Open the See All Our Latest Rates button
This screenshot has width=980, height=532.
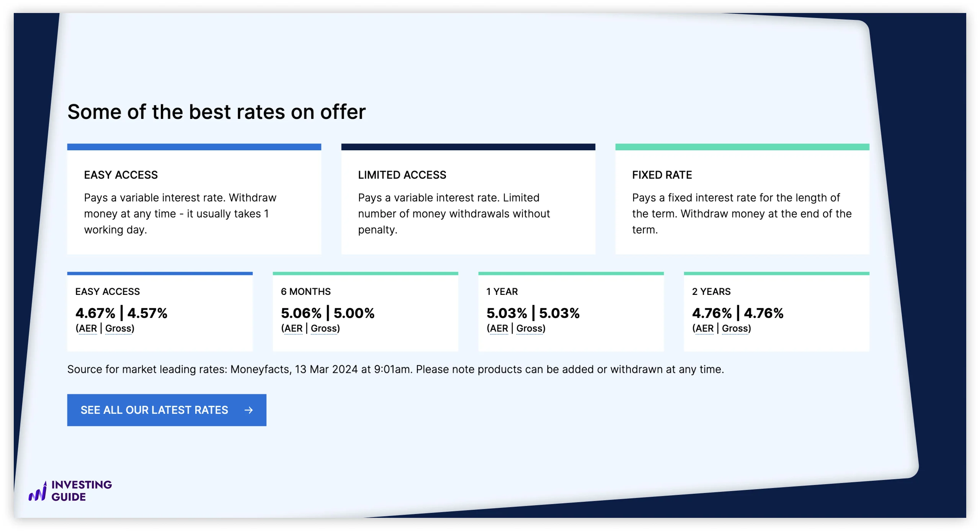167,410
